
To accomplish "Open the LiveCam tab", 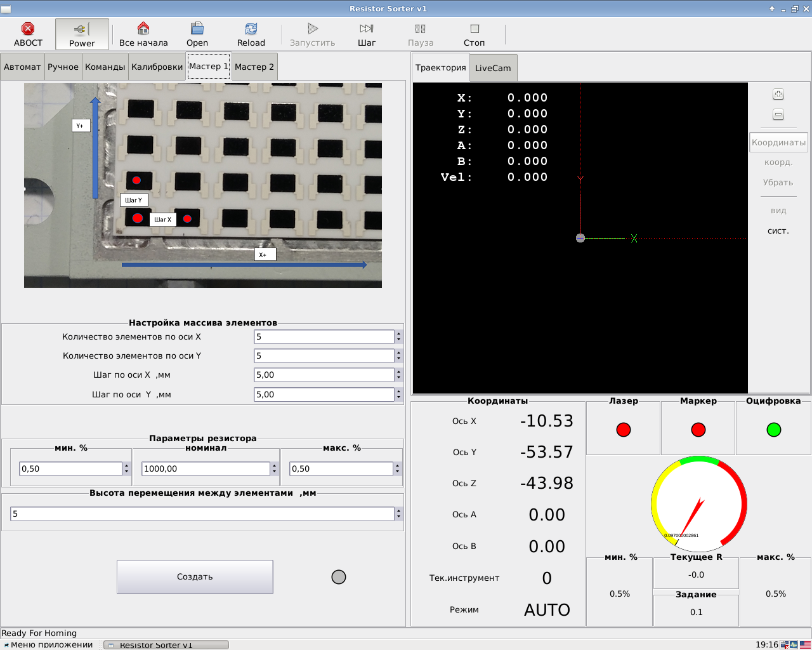I will click(493, 69).
